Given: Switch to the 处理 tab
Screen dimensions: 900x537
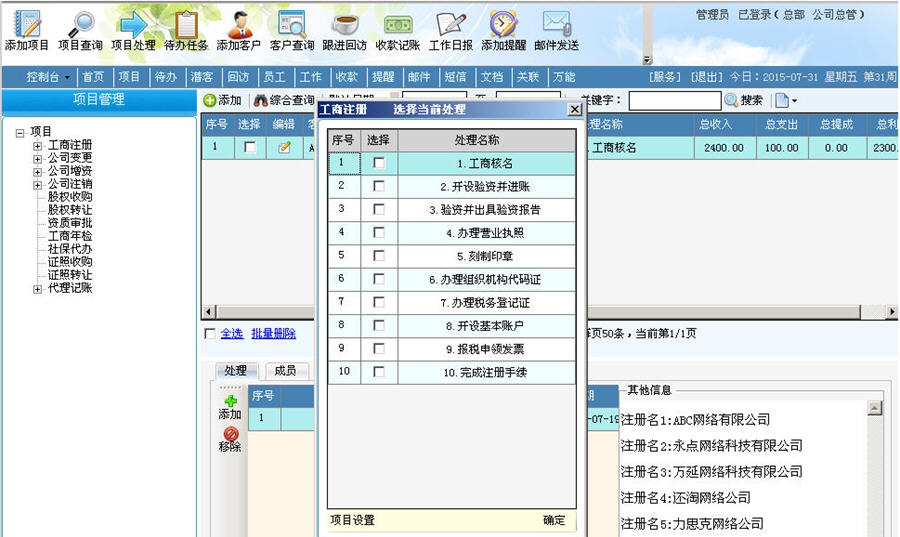Looking at the screenshot, I should 236,371.
